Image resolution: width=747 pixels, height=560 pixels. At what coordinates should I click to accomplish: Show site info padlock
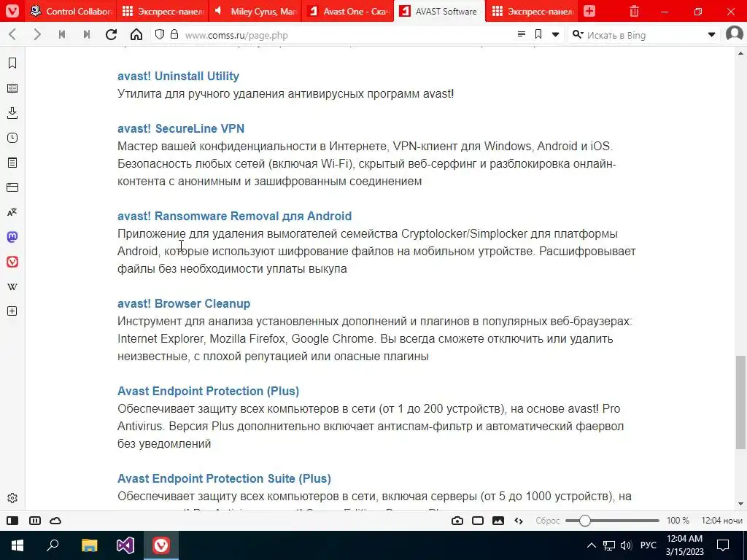(x=174, y=34)
